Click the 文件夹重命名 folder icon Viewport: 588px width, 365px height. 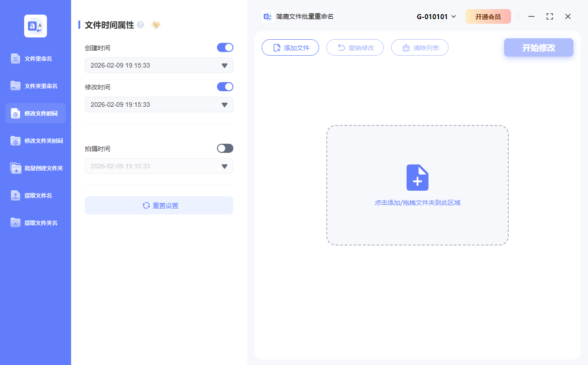(x=15, y=86)
